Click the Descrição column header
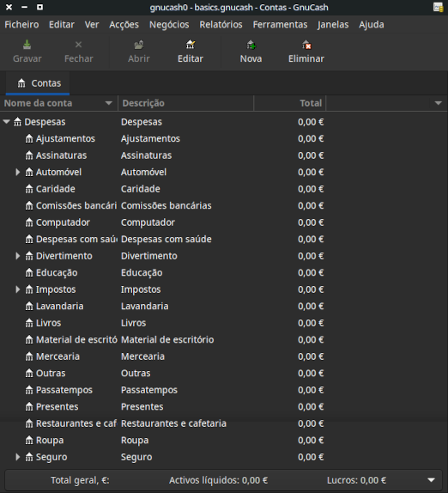Screen dimensions: 448x493 [185, 103]
